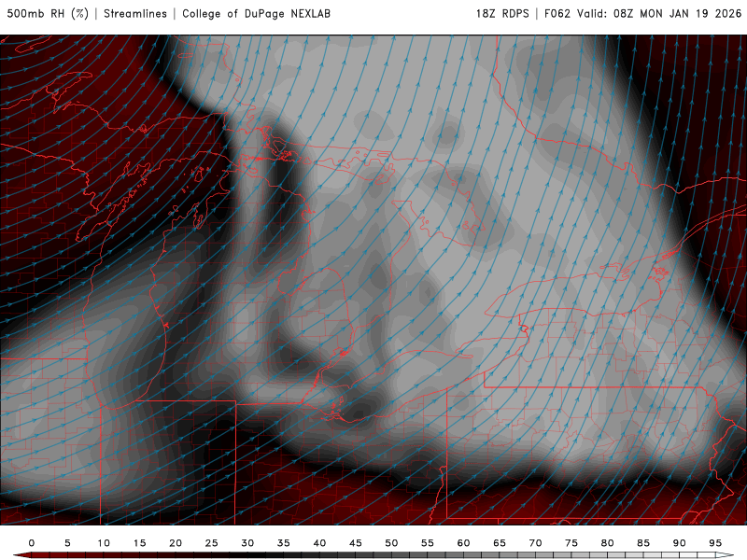747x560 pixels.
Task: Click the colorbar label "50"
Action: 391,543
